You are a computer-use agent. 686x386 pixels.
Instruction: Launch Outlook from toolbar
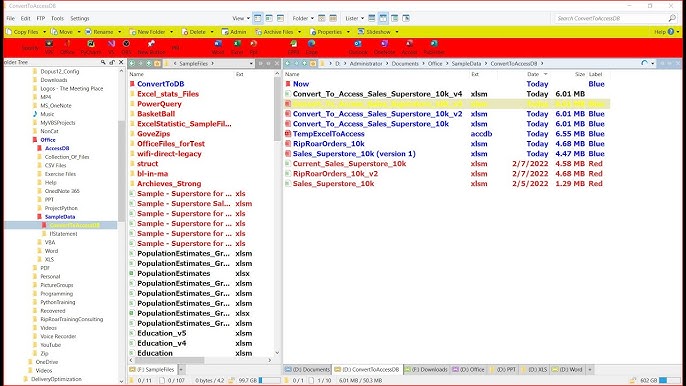(358, 47)
